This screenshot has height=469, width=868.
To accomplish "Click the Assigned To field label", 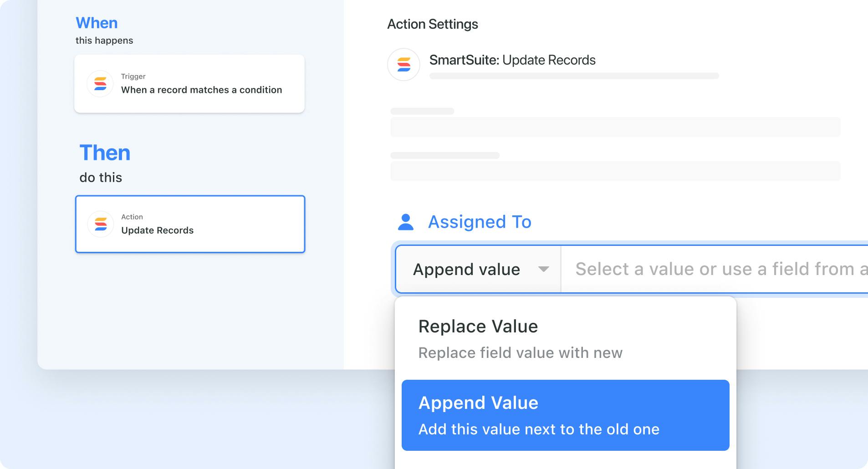I will click(480, 222).
